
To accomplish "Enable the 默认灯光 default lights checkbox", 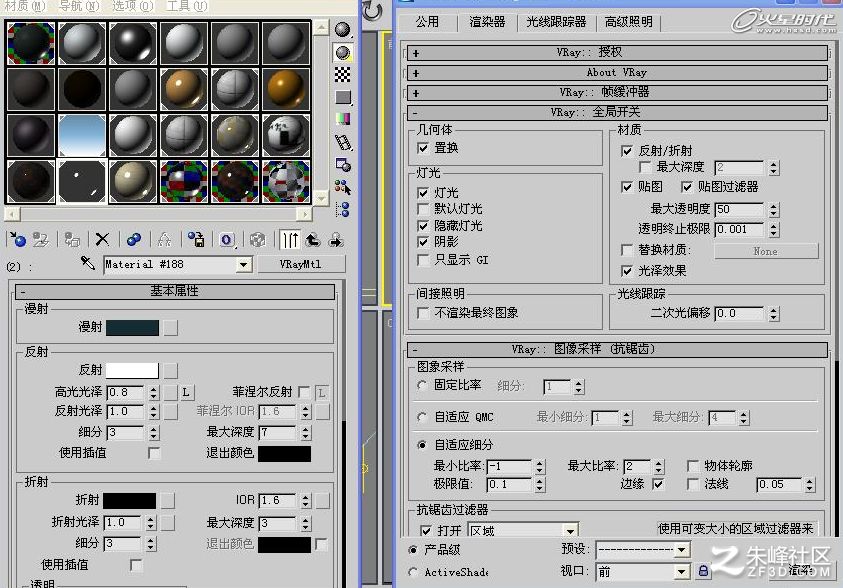I will tap(423, 209).
